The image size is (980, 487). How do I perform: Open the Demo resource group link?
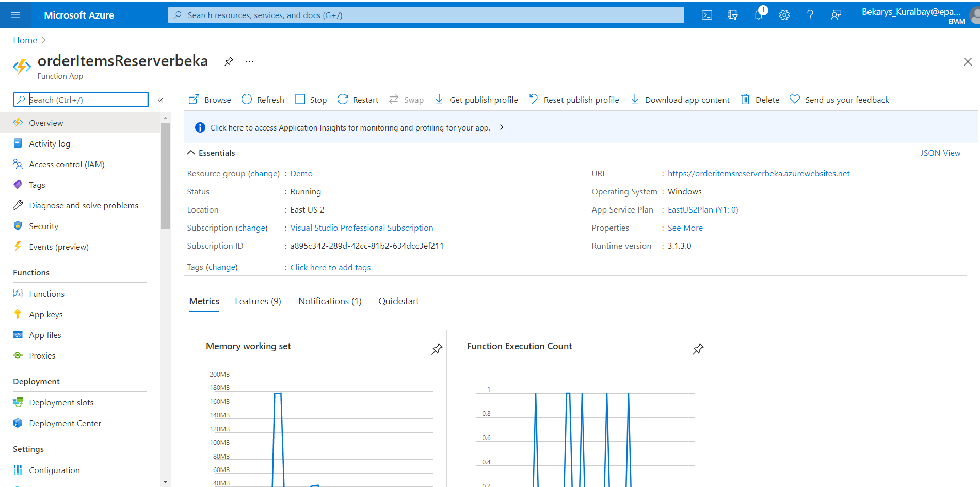(301, 173)
